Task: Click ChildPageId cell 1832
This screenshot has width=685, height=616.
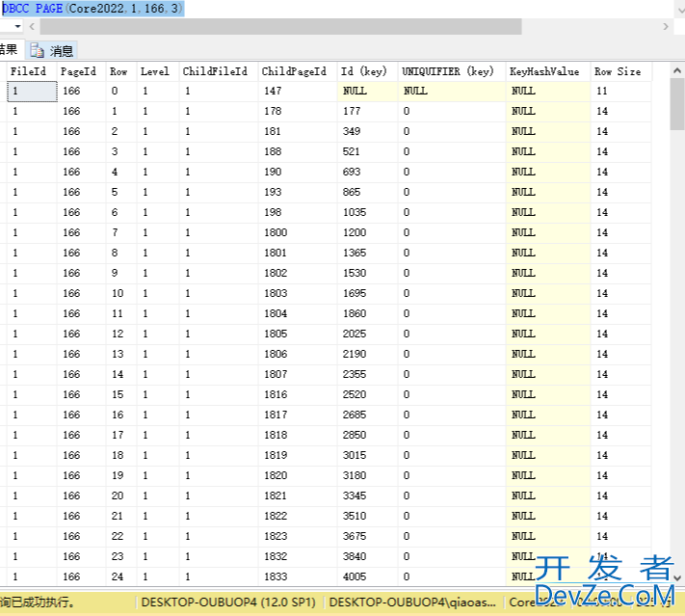Action: pyautogui.click(x=298, y=556)
